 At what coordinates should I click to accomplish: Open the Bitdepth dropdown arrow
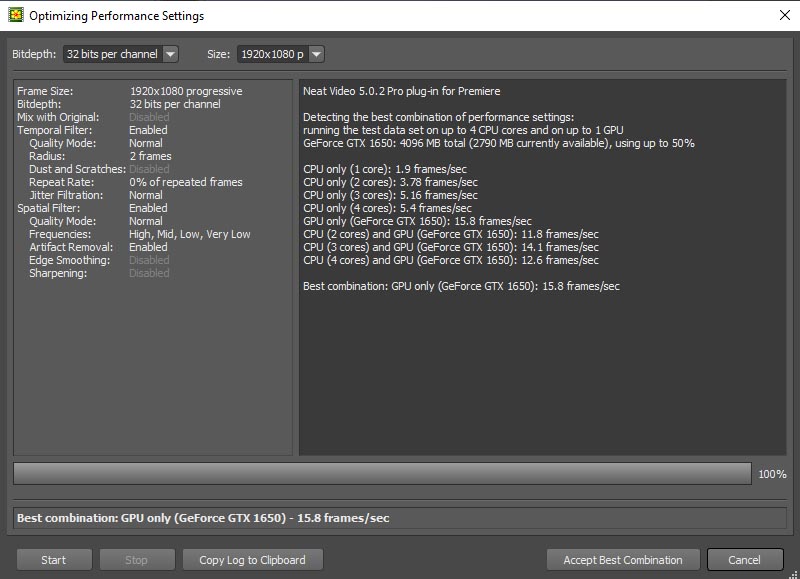170,54
